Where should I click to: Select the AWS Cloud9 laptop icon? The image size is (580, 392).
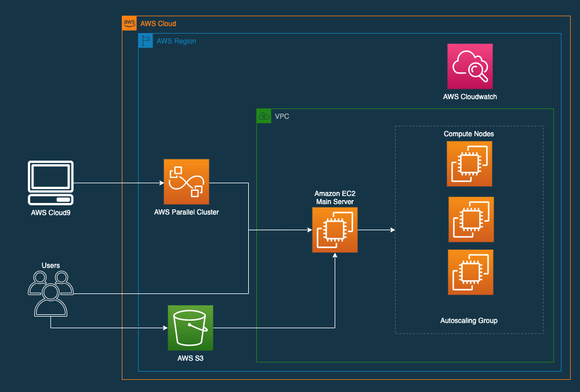[50, 183]
